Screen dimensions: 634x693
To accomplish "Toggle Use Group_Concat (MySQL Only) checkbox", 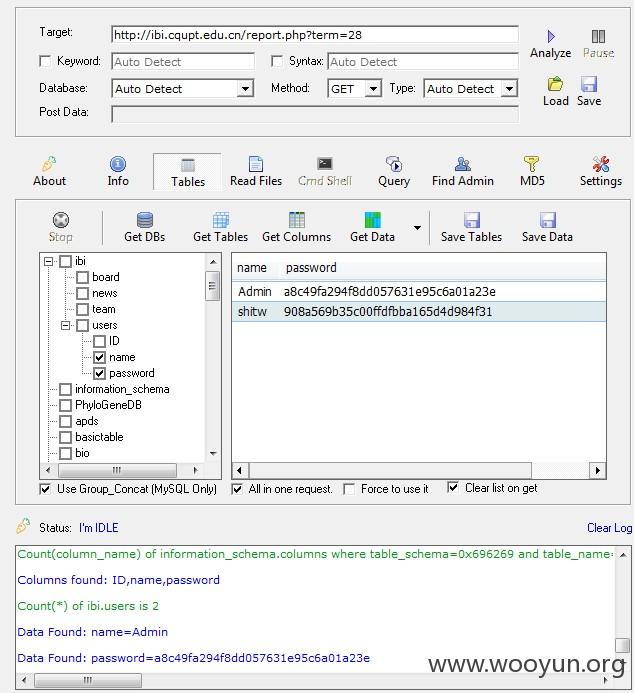I will point(45,489).
